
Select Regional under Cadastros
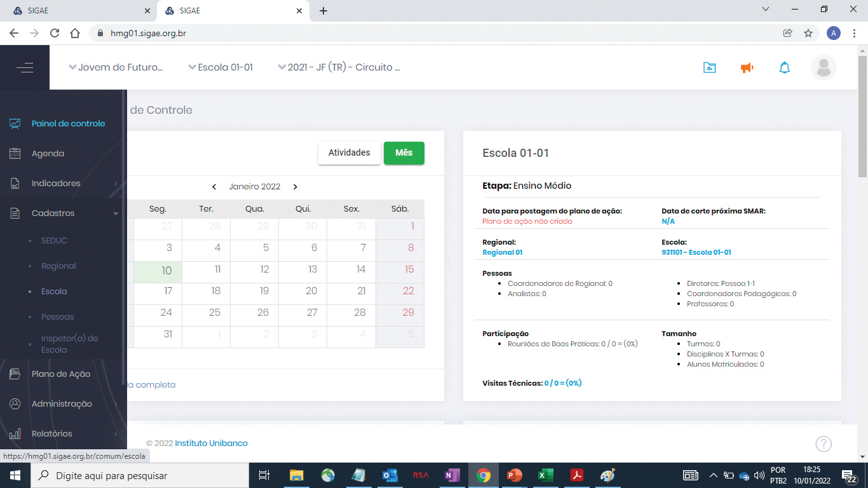(58, 266)
